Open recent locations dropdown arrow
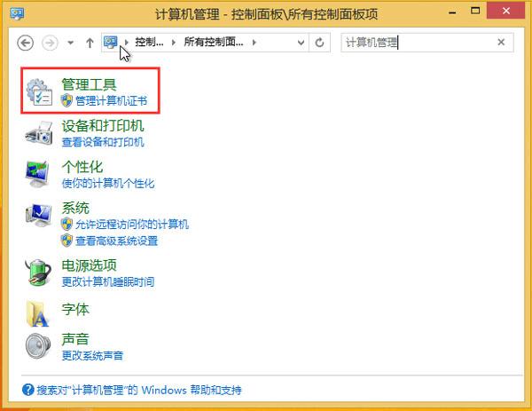532x411 pixels. [71, 43]
